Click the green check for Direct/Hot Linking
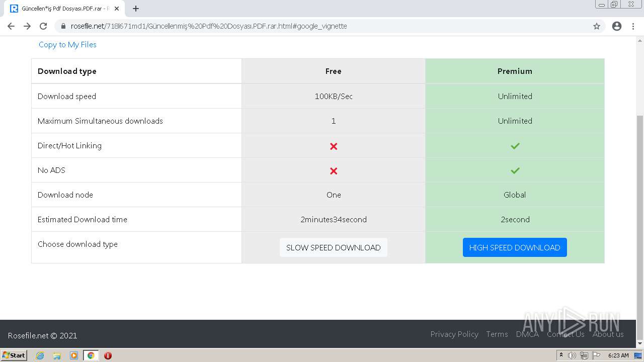Screen dimensions: 644x362 click(515, 146)
